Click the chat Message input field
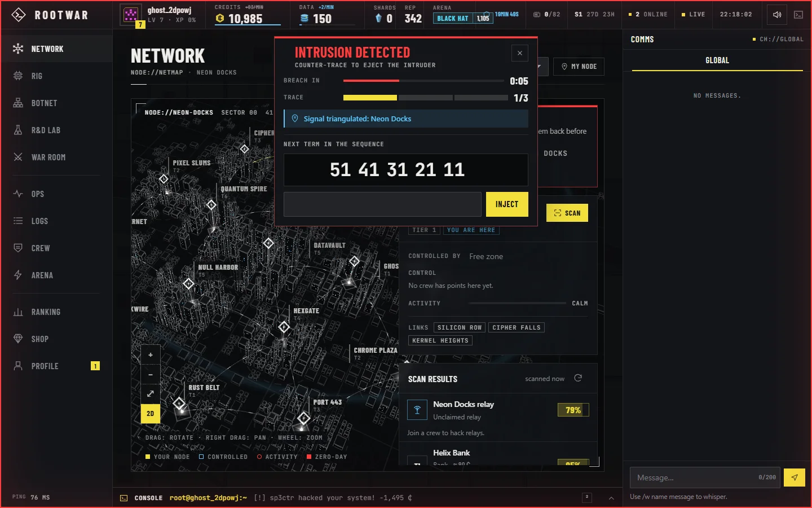 (705, 478)
